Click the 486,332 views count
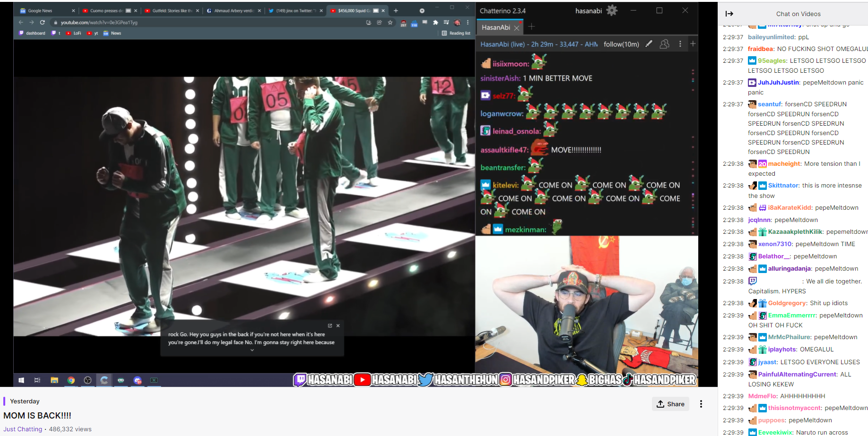Image resolution: width=868 pixels, height=436 pixels. coord(70,429)
